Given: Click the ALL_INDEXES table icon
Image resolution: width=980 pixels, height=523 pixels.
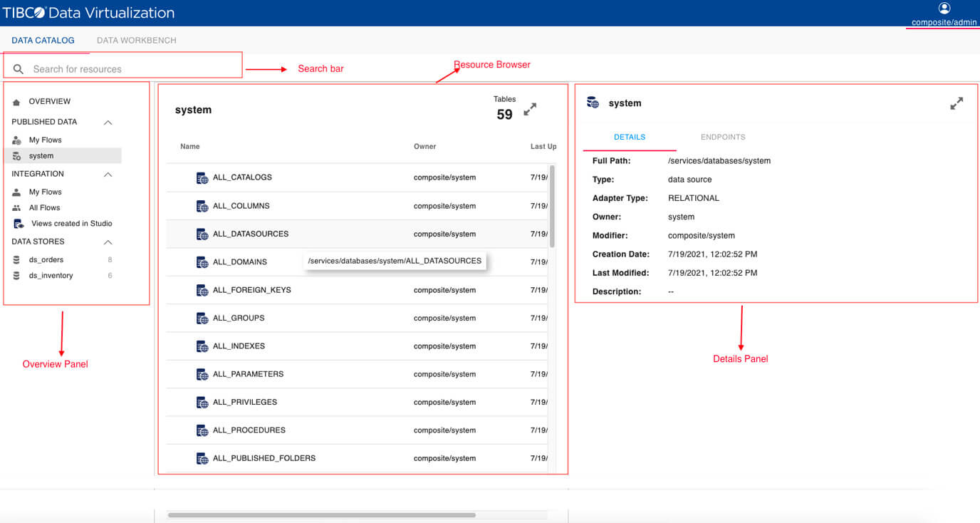Looking at the screenshot, I should [x=202, y=346].
